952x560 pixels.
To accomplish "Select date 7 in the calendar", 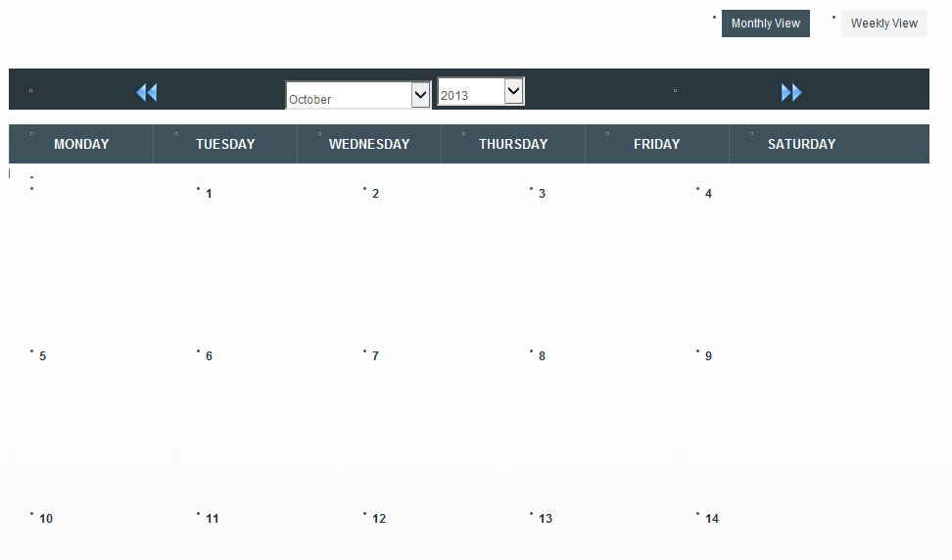I will pyautogui.click(x=375, y=356).
